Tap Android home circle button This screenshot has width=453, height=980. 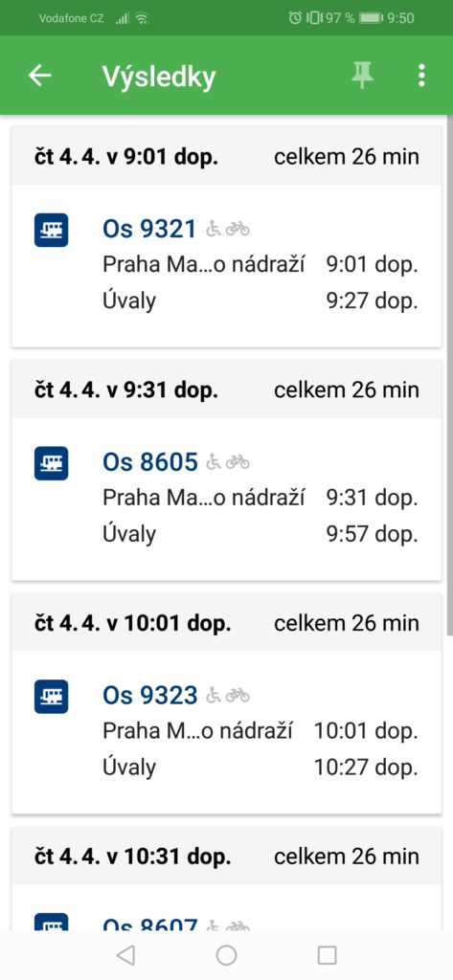[x=226, y=955]
